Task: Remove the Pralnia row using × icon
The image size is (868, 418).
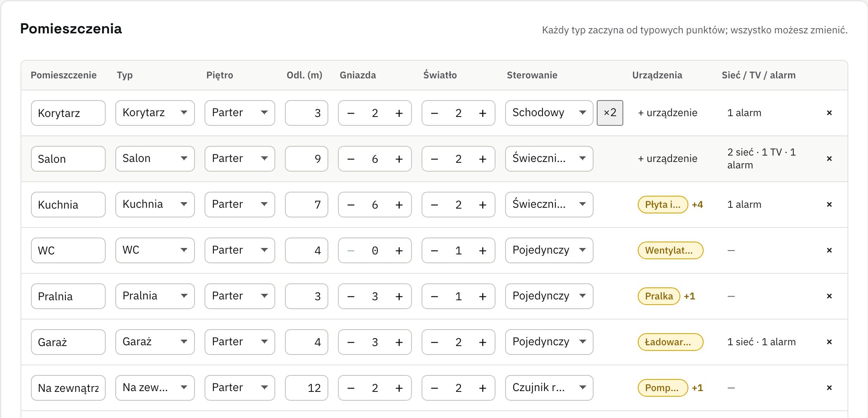Action: [x=829, y=296]
